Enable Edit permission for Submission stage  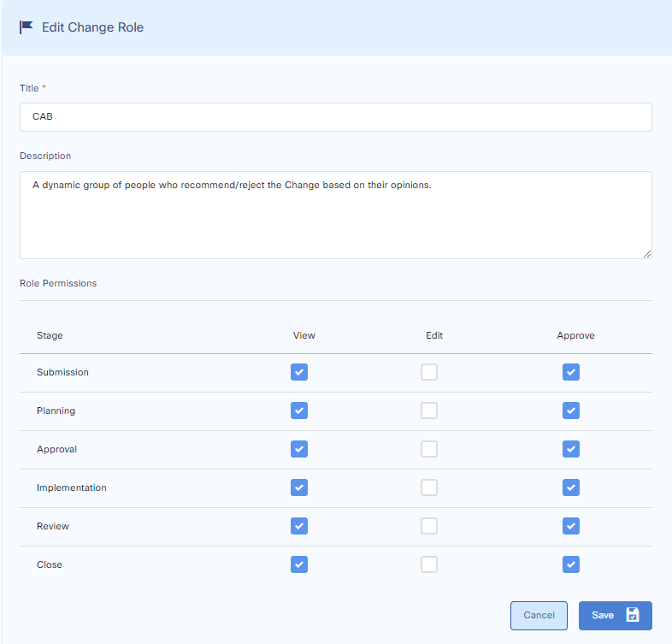click(x=429, y=372)
